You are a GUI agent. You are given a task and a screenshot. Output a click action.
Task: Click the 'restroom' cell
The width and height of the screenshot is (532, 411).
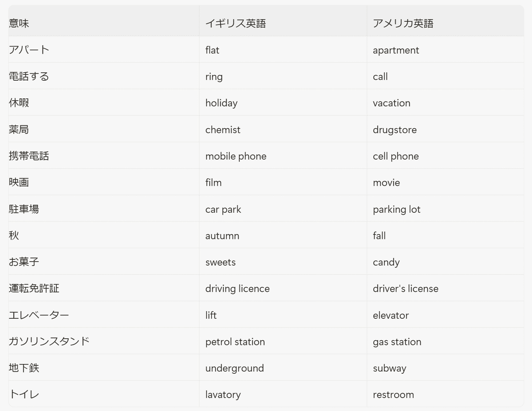[x=393, y=395]
